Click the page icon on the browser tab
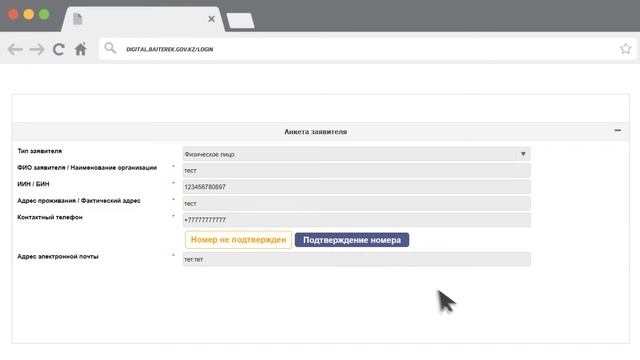This screenshot has width=640, height=360. tap(78, 19)
